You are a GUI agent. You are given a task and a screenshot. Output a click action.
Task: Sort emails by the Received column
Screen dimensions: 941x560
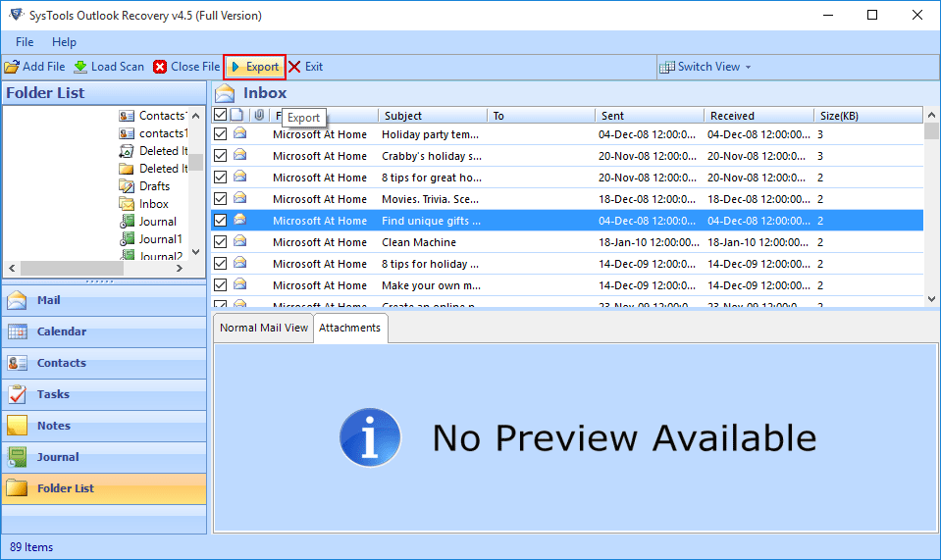(759, 115)
